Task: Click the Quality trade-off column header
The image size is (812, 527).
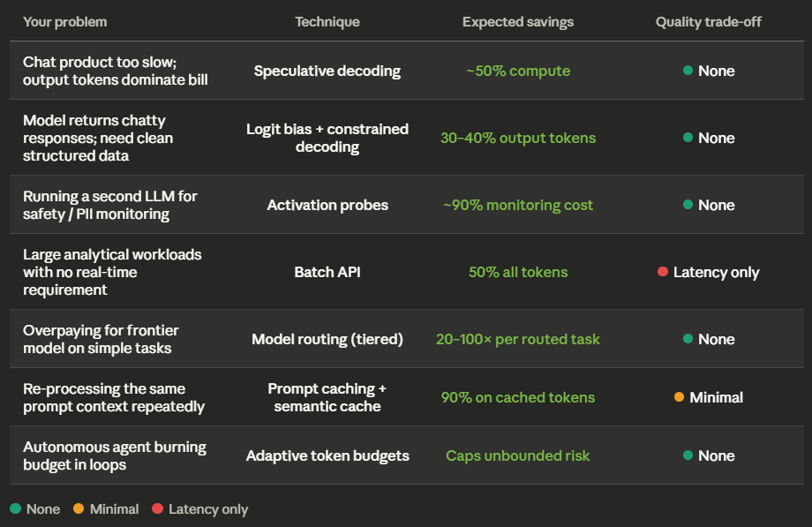Action: pyautogui.click(x=709, y=22)
